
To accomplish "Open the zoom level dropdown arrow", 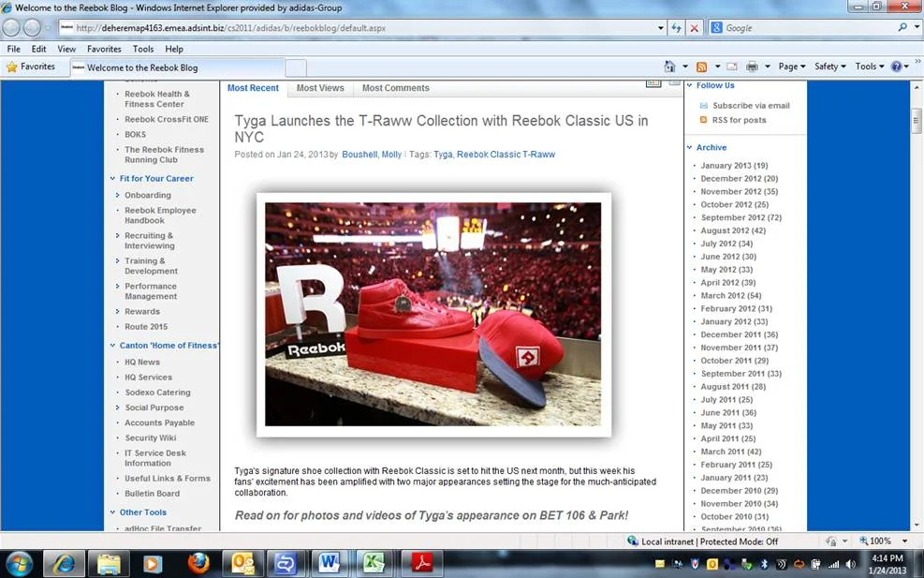I will click(x=904, y=541).
